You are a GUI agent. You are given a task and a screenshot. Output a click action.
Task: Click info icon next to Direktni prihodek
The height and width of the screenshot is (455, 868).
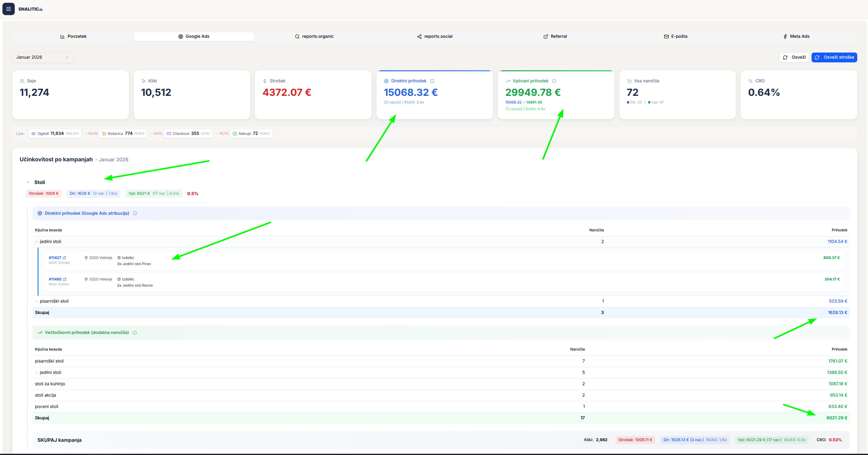(x=432, y=81)
